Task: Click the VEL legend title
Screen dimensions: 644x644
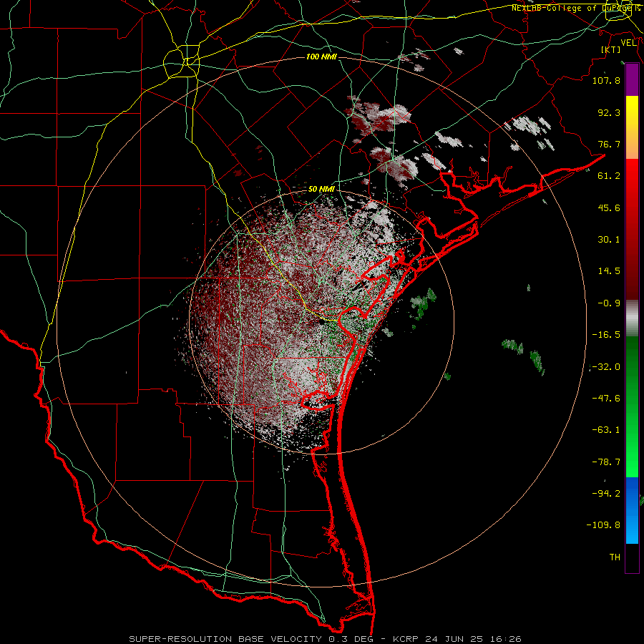Action: tap(628, 43)
